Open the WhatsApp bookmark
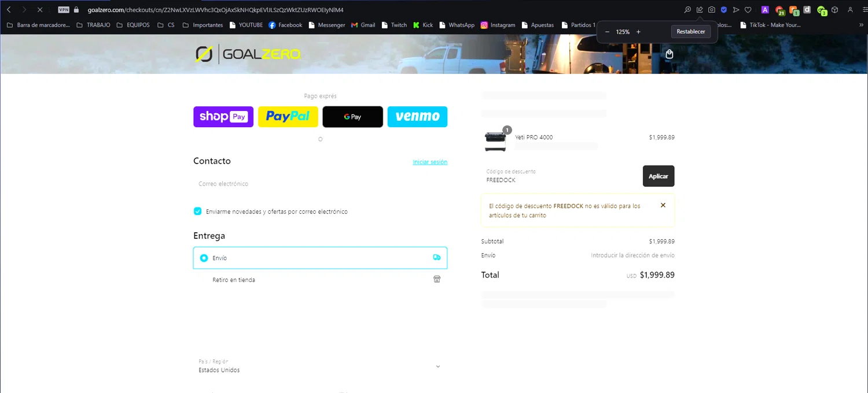Image resolution: width=868 pixels, height=393 pixels. coord(457,25)
